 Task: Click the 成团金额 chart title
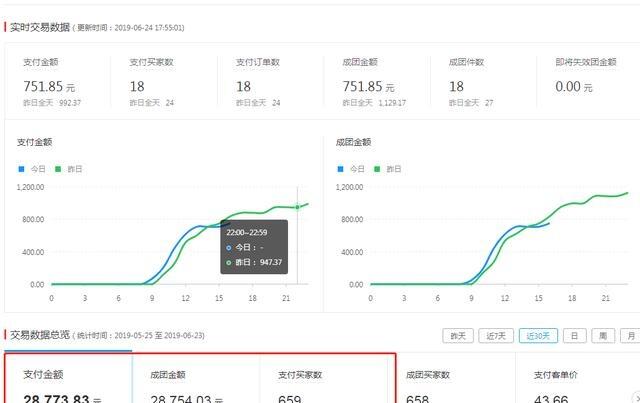tap(353, 142)
